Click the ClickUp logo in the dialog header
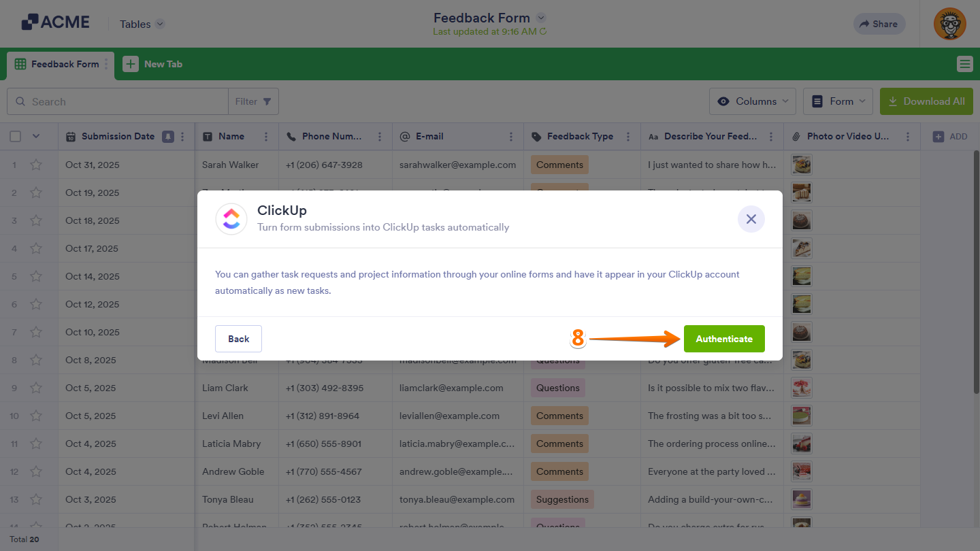This screenshot has width=980, height=551. [231, 219]
